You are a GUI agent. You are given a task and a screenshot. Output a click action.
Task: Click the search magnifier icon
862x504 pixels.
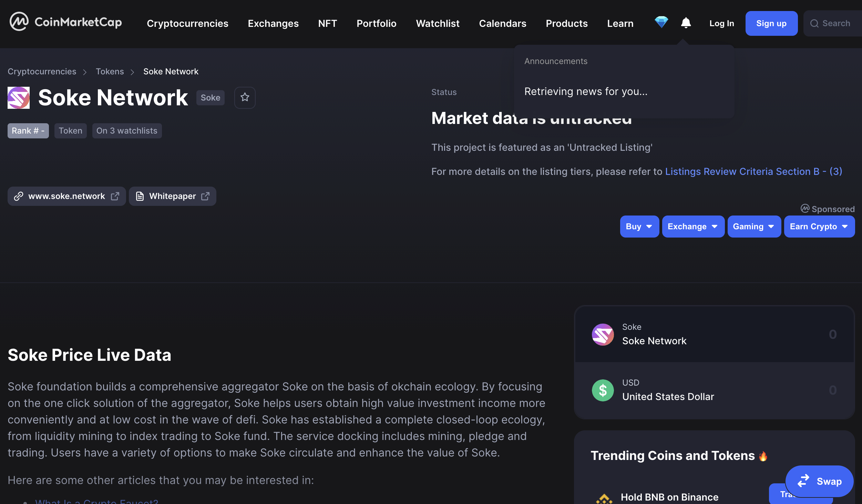click(814, 23)
